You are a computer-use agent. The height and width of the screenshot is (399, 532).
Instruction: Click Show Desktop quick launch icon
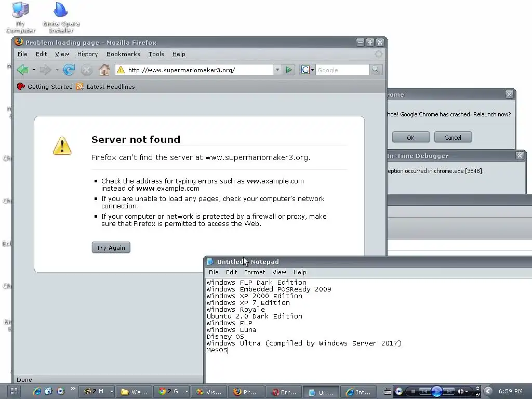tap(48, 392)
